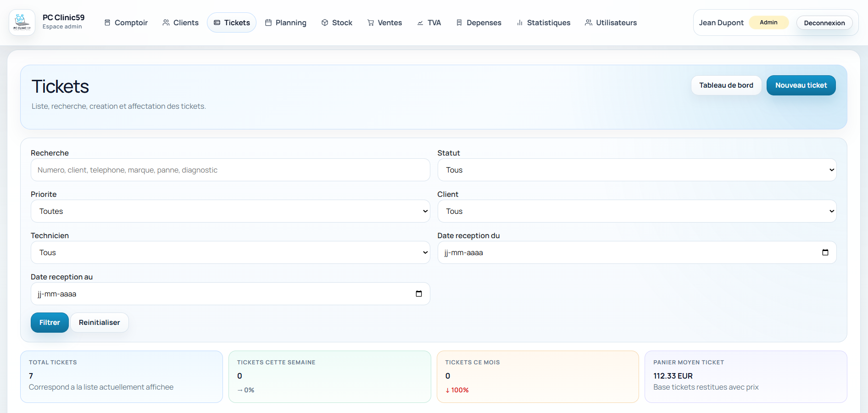Click the Clients people icon

point(166,22)
